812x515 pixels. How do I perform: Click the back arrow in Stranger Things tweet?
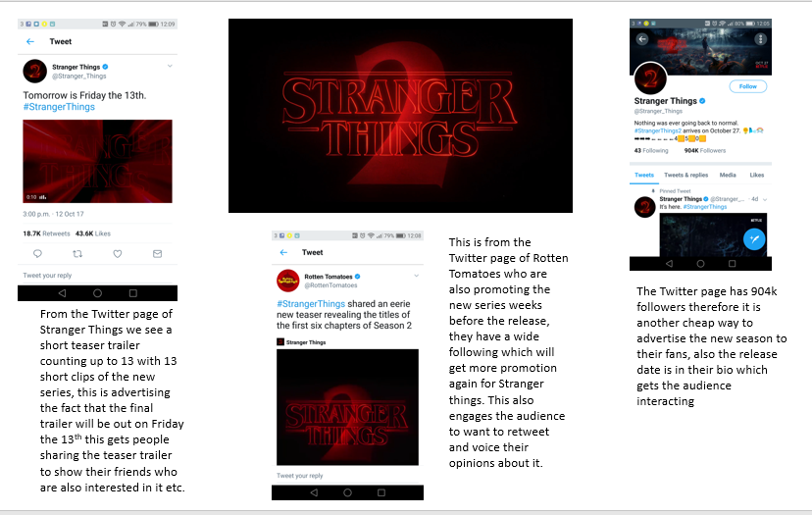tap(30, 41)
